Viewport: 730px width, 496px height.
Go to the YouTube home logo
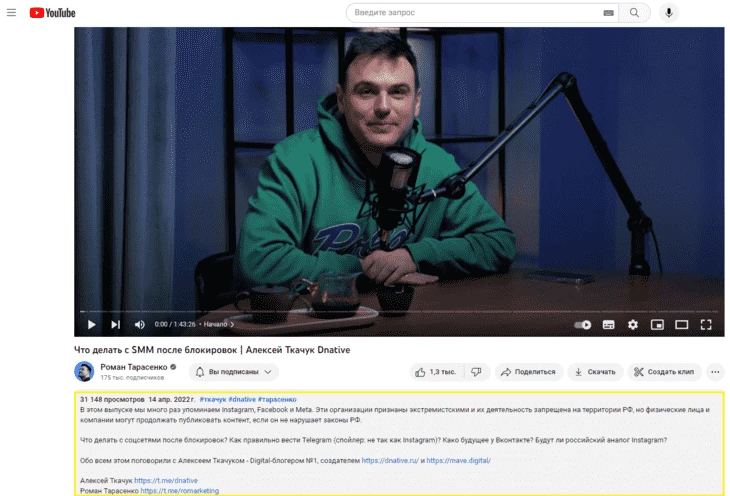[x=52, y=13]
